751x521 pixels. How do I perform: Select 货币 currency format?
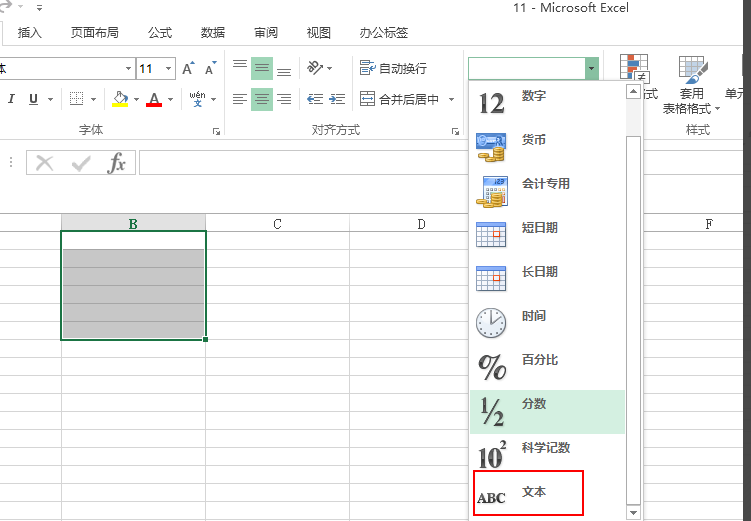pyautogui.click(x=547, y=147)
